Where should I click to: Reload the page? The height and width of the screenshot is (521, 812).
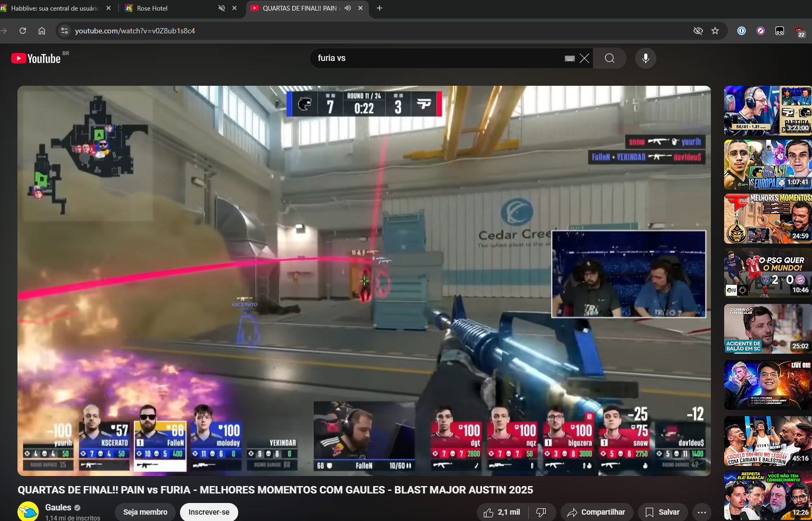[x=23, y=31]
